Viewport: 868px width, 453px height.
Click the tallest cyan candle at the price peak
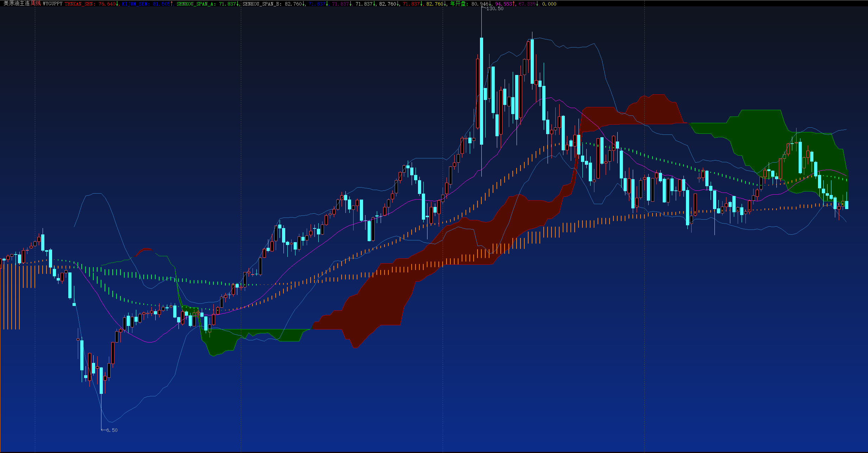coord(481,91)
